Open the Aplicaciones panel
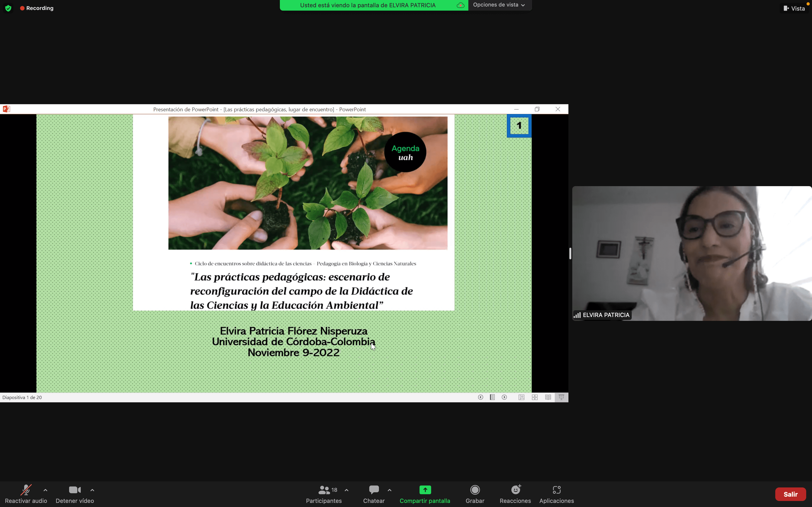Viewport: 812px width, 507px height. tap(556, 490)
